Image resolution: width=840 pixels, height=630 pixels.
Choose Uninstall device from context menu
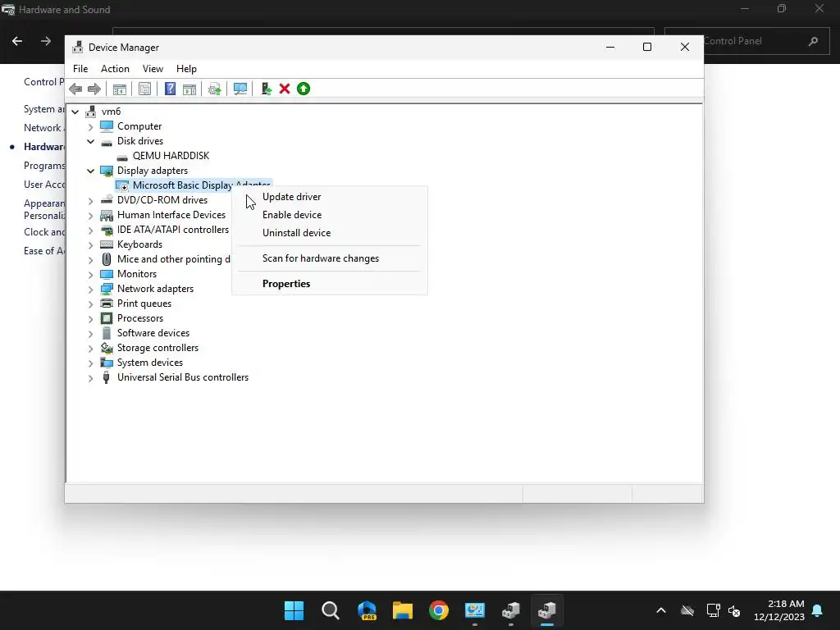click(330, 233)
